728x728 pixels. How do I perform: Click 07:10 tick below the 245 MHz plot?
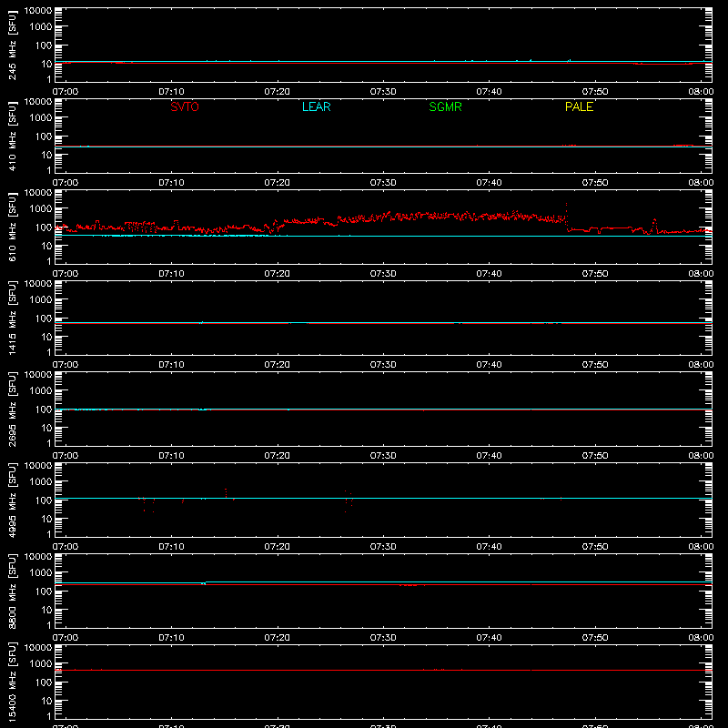171,92
